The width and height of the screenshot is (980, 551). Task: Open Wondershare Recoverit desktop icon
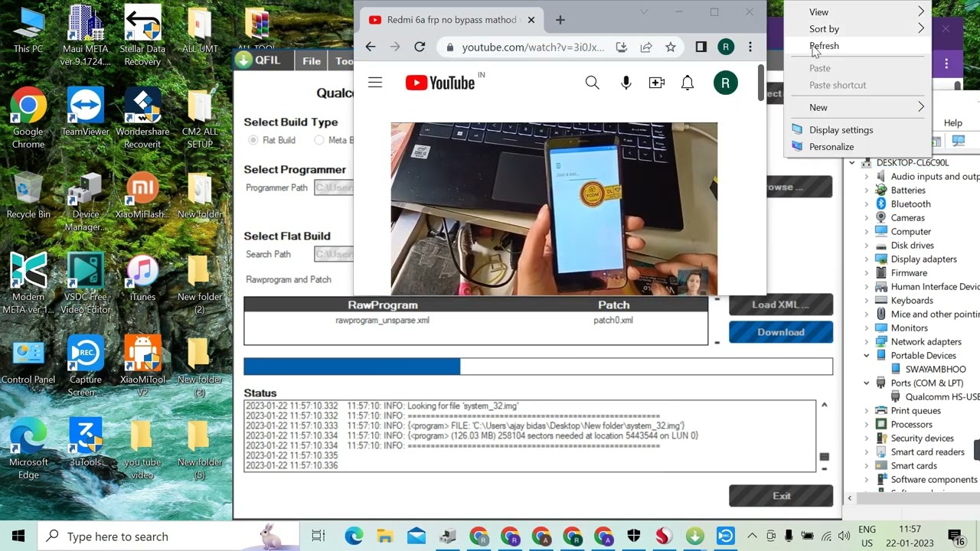click(142, 119)
